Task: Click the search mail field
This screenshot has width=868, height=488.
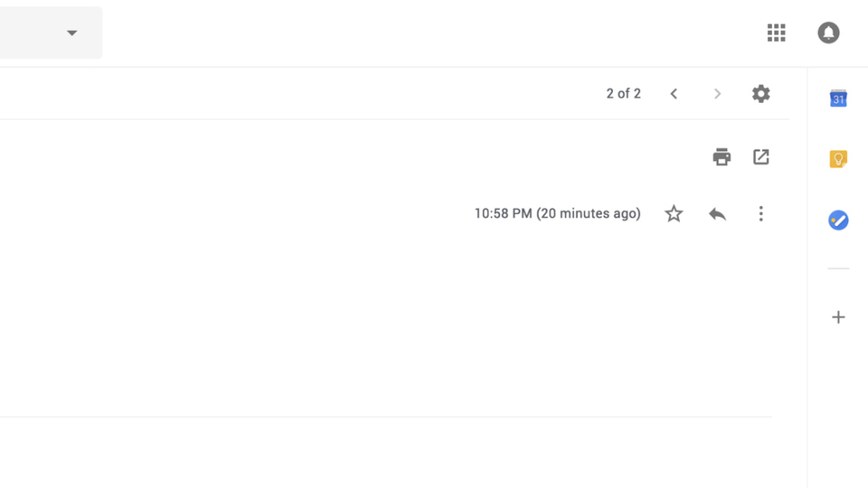Action: click(x=51, y=33)
